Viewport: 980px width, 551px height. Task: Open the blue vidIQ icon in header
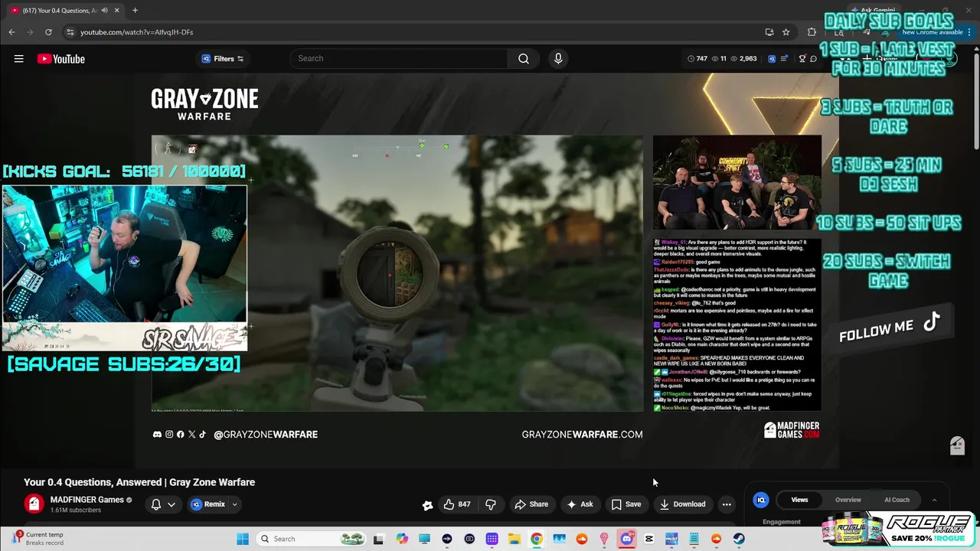tap(772, 59)
